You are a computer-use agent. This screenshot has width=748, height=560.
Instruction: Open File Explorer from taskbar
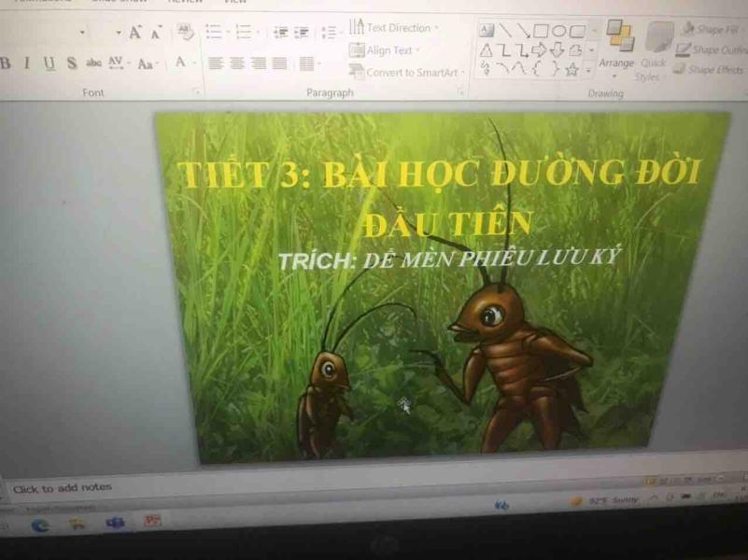[78, 525]
